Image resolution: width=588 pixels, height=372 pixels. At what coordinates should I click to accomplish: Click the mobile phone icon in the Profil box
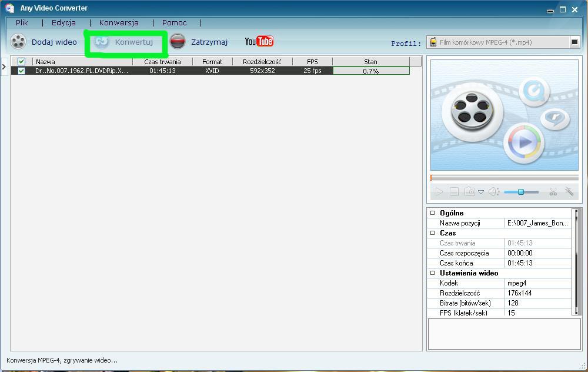coord(433,42)
